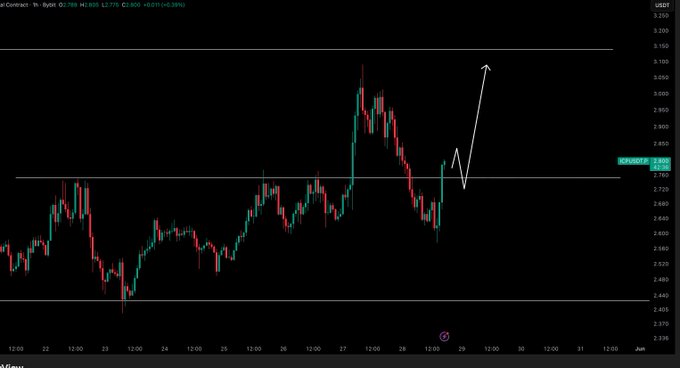
Task: Click the 2.680 price scale label
Action: 660,204
